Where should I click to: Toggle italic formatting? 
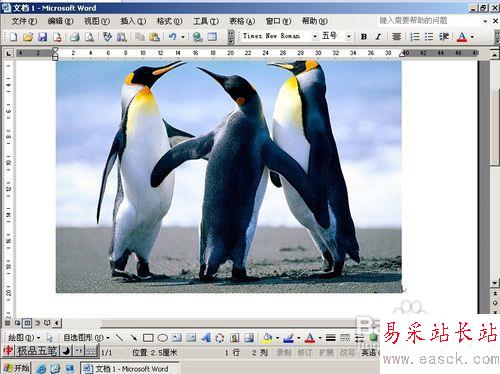click(378, 37)
